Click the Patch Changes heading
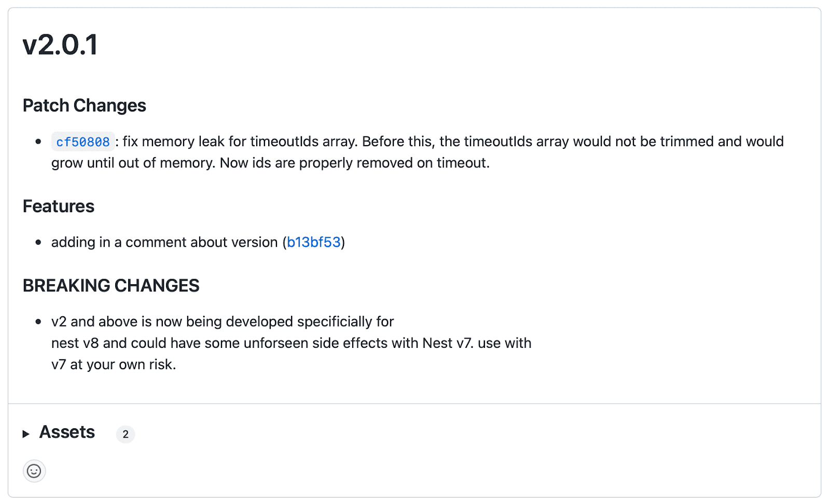The width and height of the screenshot is (830, 504). (84, 105)
